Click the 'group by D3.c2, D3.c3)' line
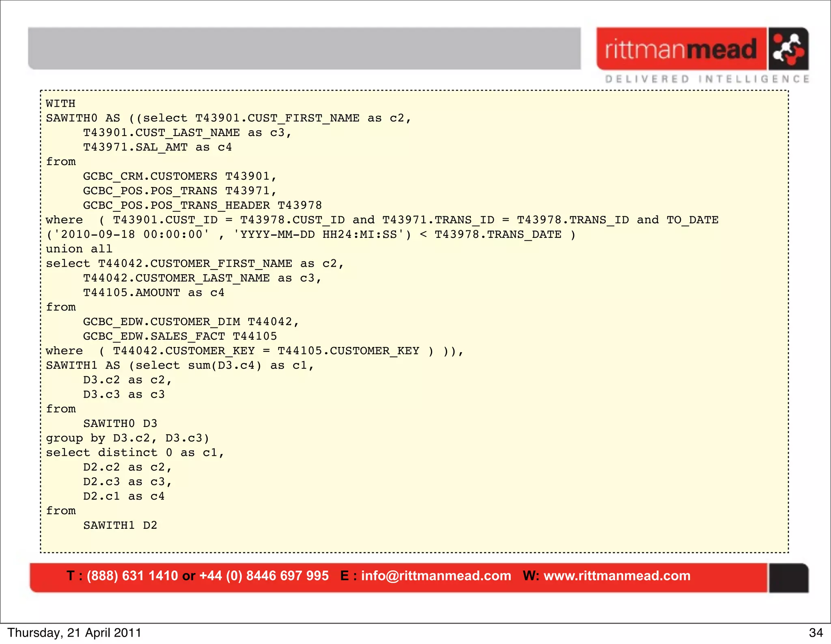The width and height of the screenshot is (831, 644). point(127,438)
